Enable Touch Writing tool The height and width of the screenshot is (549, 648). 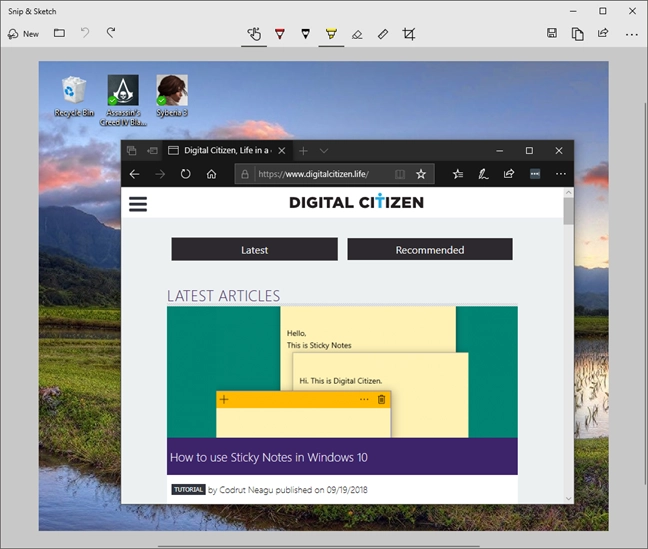[x=254, y=34]
